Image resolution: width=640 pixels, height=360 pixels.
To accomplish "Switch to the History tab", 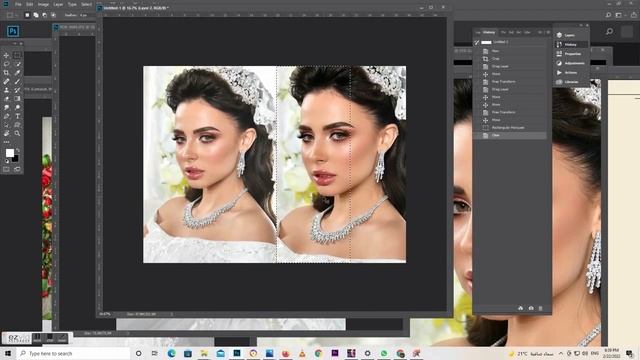I will 489,32.
